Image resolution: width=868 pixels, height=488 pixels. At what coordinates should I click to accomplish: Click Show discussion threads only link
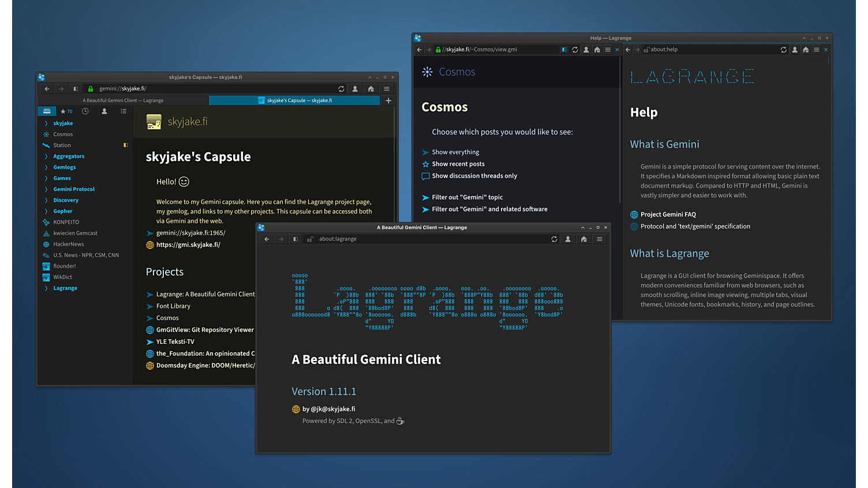[474, 176]
